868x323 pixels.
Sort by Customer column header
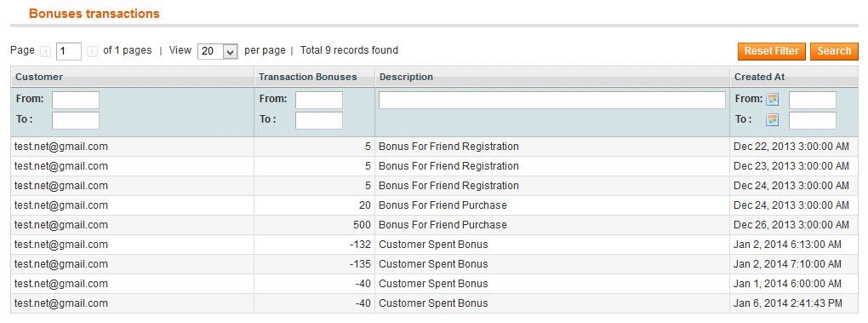[x=39, y=77]
